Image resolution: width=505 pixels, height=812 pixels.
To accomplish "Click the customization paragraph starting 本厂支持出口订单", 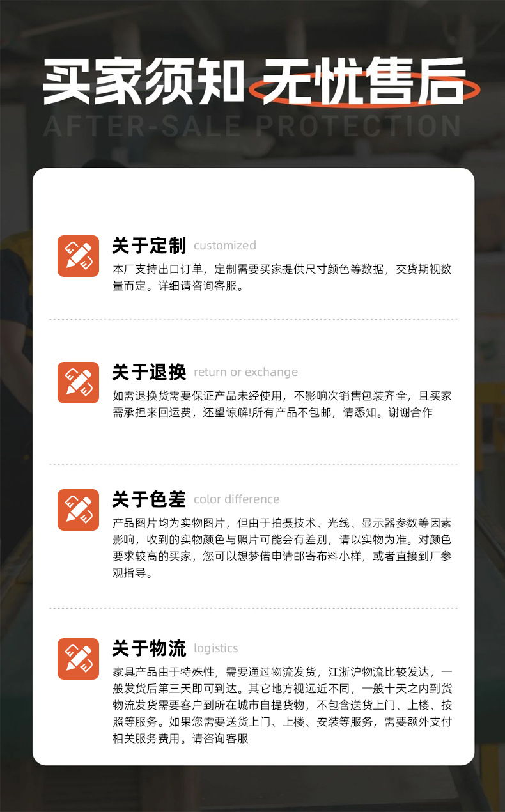I will tap(282, 277).
